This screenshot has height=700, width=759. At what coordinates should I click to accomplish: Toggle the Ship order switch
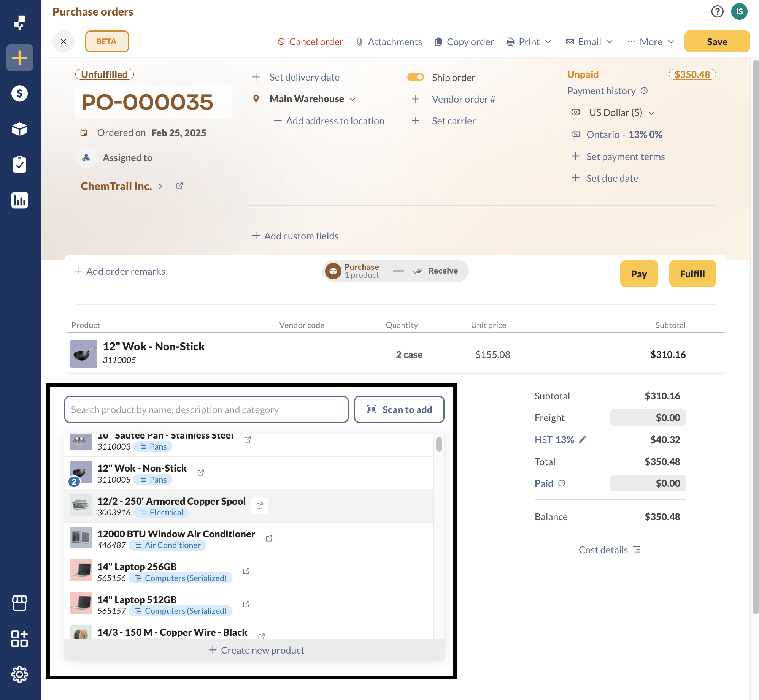click(x=415, y=77)
